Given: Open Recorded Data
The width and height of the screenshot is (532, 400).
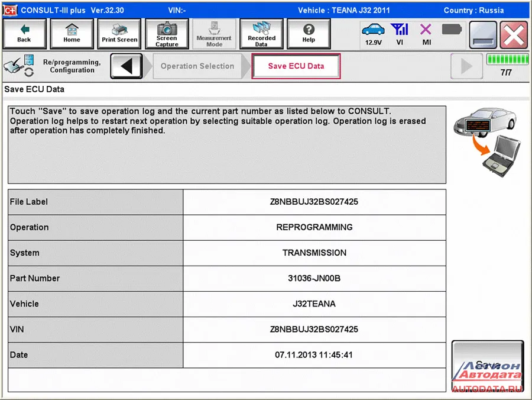Looking at the screenshot, I should (x=261, y=34).
